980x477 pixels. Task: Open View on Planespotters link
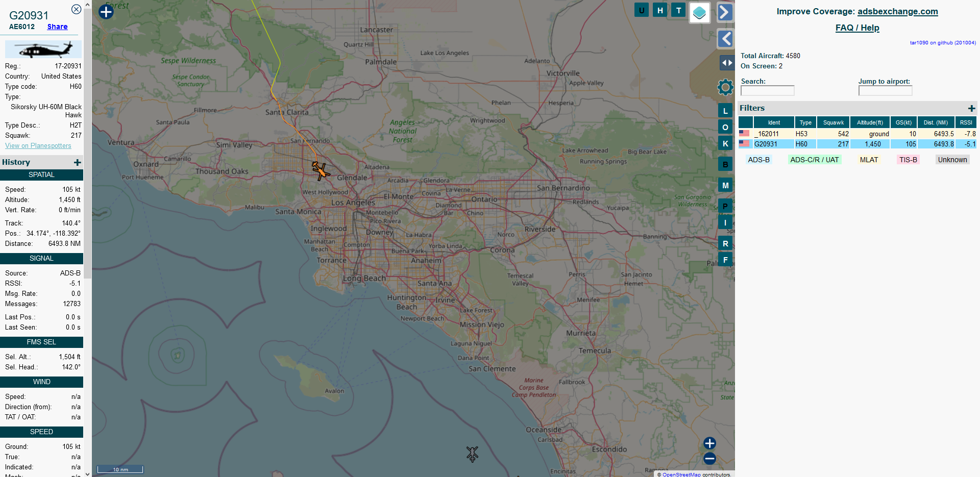[x=38, y=145]
